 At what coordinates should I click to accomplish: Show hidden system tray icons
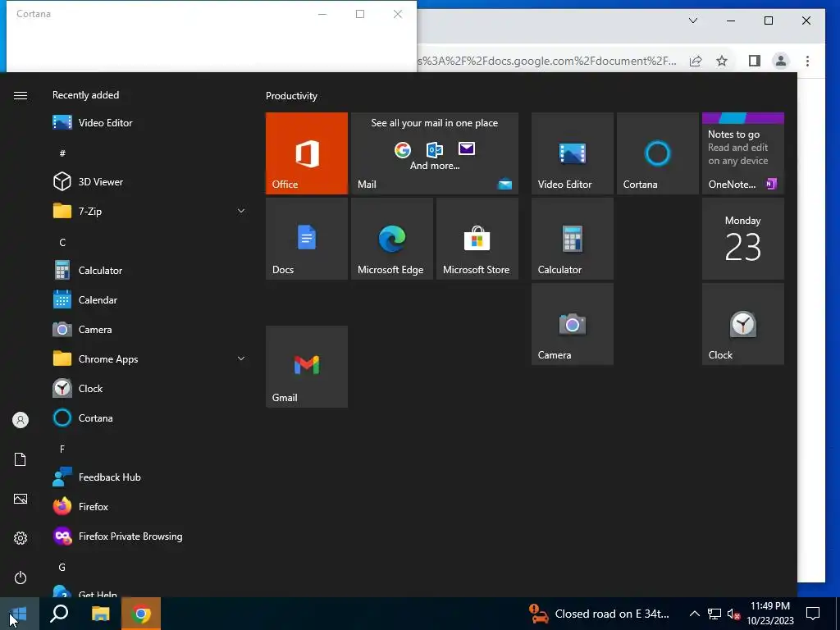point(694,614)
